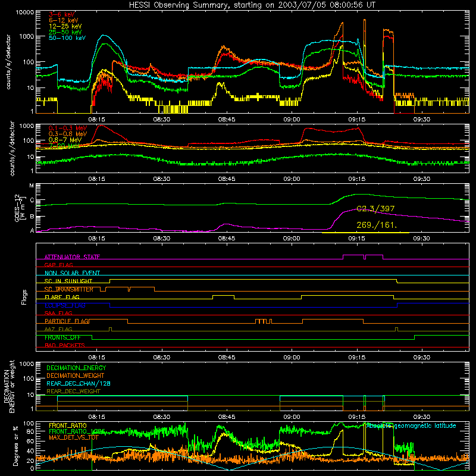Click the AAZ_FLAG label

[58, 329]
